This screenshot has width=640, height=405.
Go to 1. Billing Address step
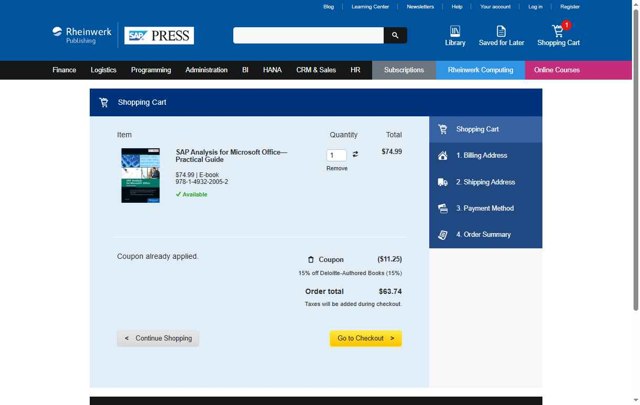485,156
